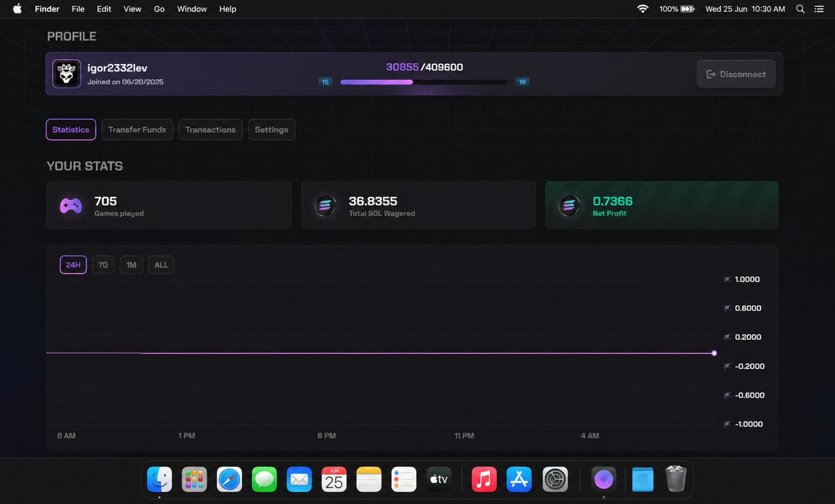Open Finder from the dock

[159, 479]
